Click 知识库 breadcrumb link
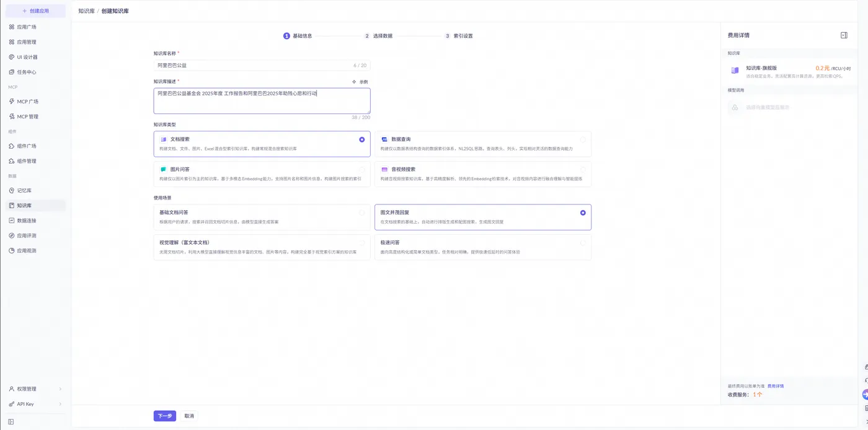868x430 pixels. click(x=86, y=11)
